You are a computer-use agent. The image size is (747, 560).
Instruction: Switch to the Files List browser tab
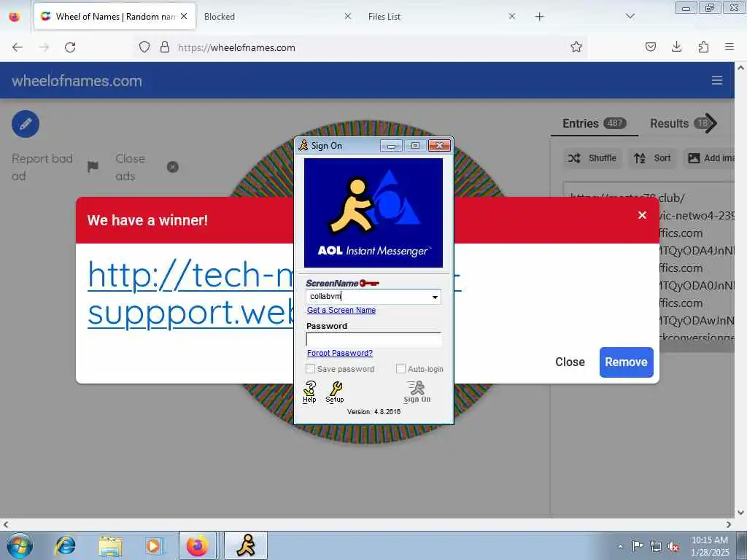tap(438, 16)
